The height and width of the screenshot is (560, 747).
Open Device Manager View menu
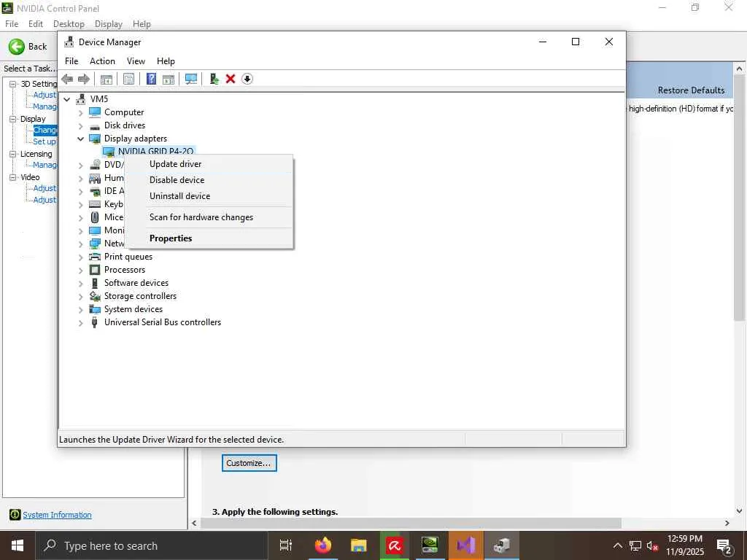136,61
